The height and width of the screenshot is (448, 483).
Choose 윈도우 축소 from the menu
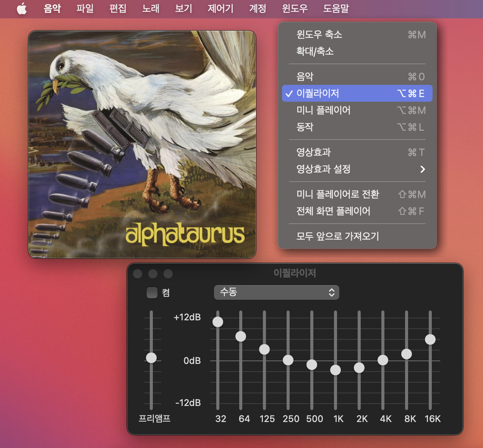click(357, 34)
